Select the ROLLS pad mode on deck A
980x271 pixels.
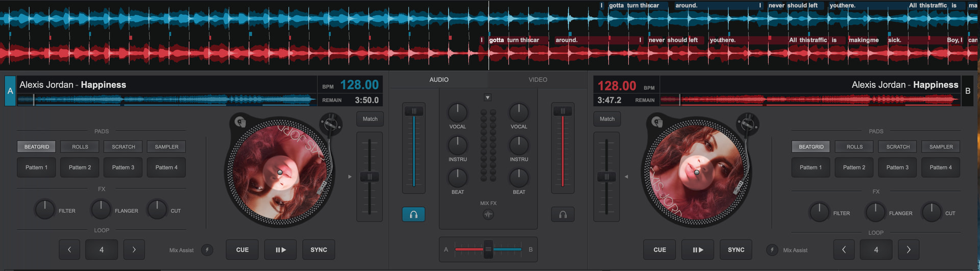coord(80,146)
